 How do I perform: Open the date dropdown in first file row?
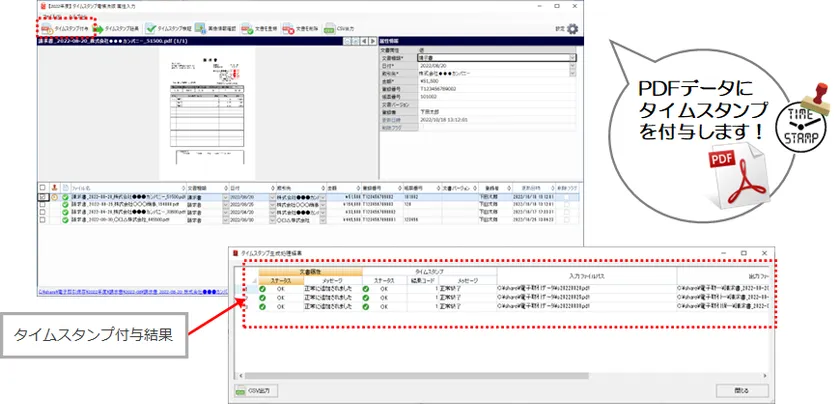click(x=226, y=197)
